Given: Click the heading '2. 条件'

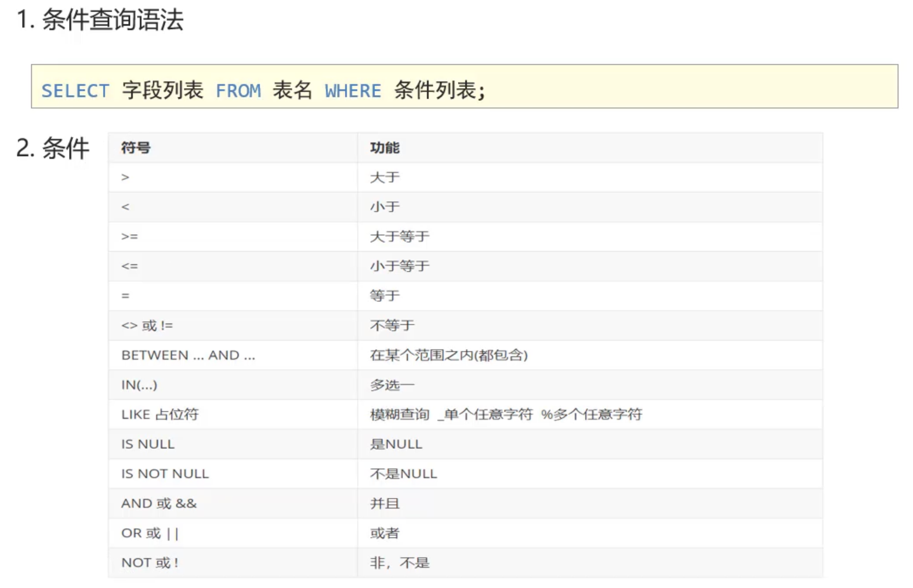Looking at the screenshot, I should (x=53, y=148).
